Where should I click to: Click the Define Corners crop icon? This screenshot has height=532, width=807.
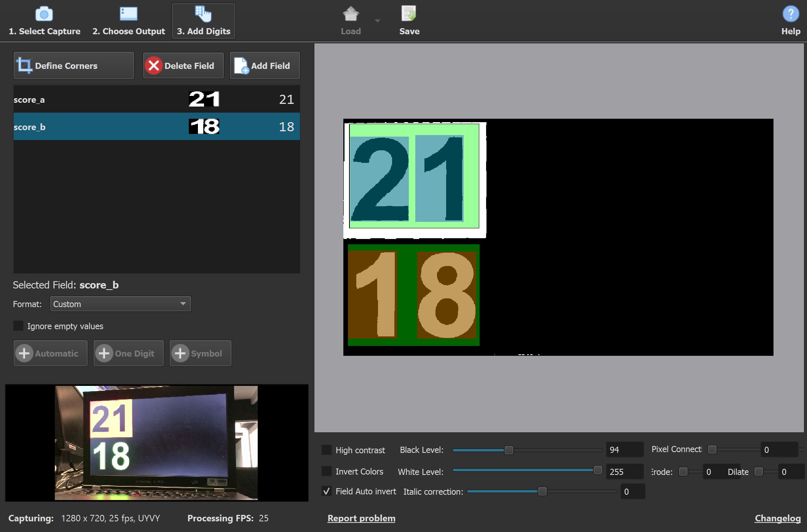point(24,66)
